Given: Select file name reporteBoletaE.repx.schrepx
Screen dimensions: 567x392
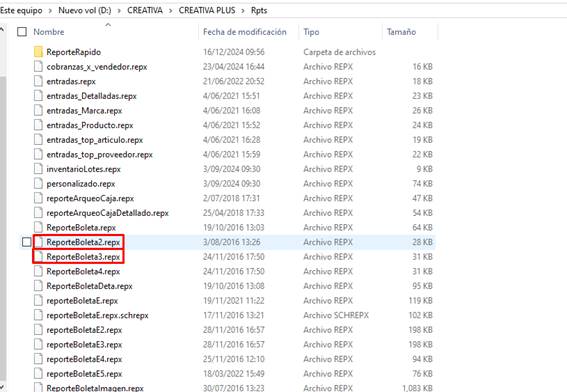Looking at the screenshot, I should tap(98, 315).
